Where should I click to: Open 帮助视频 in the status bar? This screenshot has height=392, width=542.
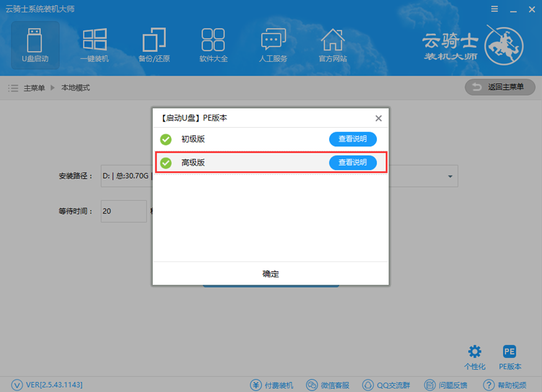[505, 385]
